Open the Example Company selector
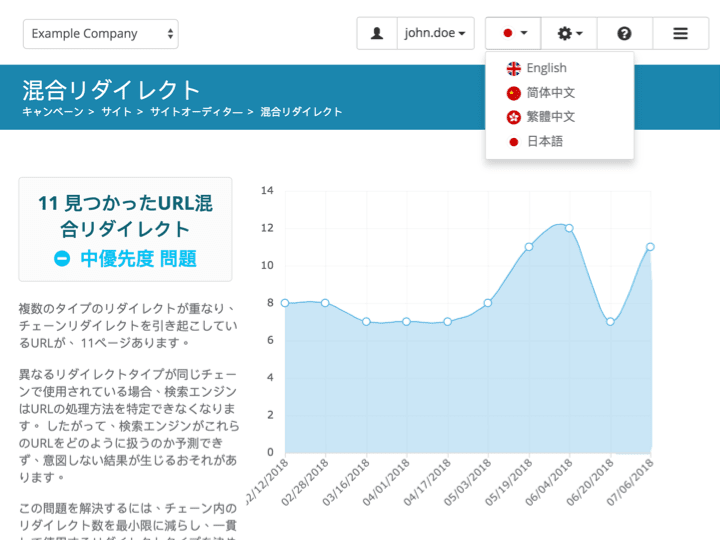Viewport: 720px width, 540px height. click(100, 34)
